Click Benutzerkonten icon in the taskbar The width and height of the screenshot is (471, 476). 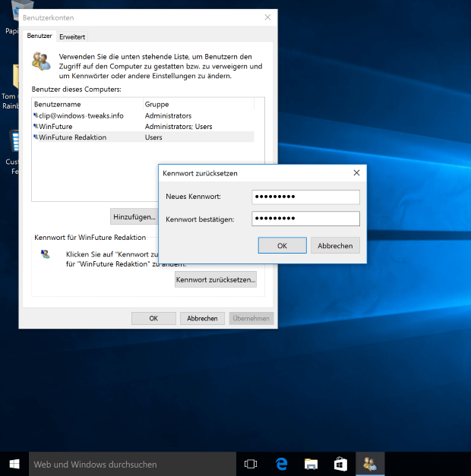click(x=370, y=464)
